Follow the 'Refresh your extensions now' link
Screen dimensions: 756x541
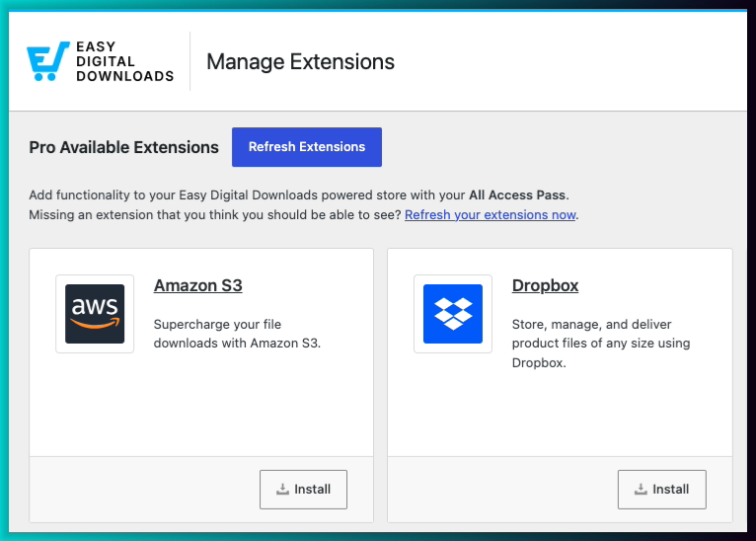490,214
